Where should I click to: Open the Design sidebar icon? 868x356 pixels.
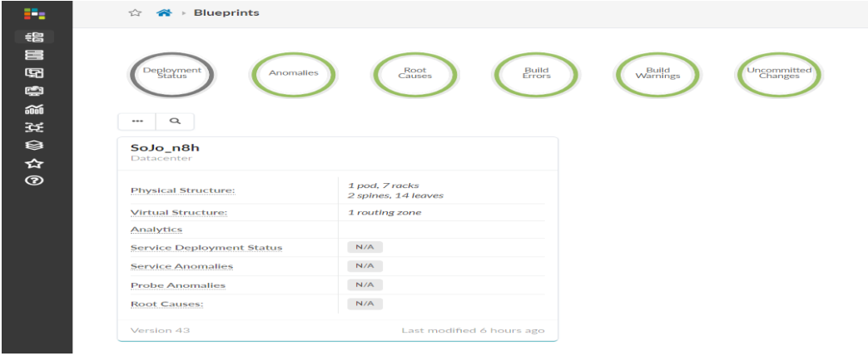click(x=35, y=73)
